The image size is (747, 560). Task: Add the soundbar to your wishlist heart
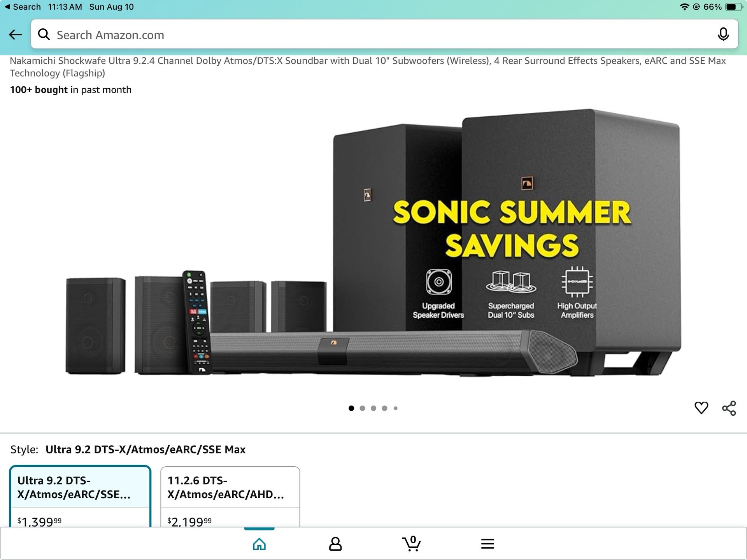[x=701, y=408]
